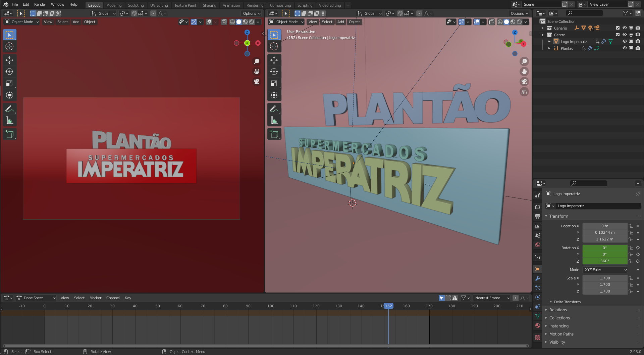Select the Measure tool in left viewport
644x355 pixels.
point(9,120)
